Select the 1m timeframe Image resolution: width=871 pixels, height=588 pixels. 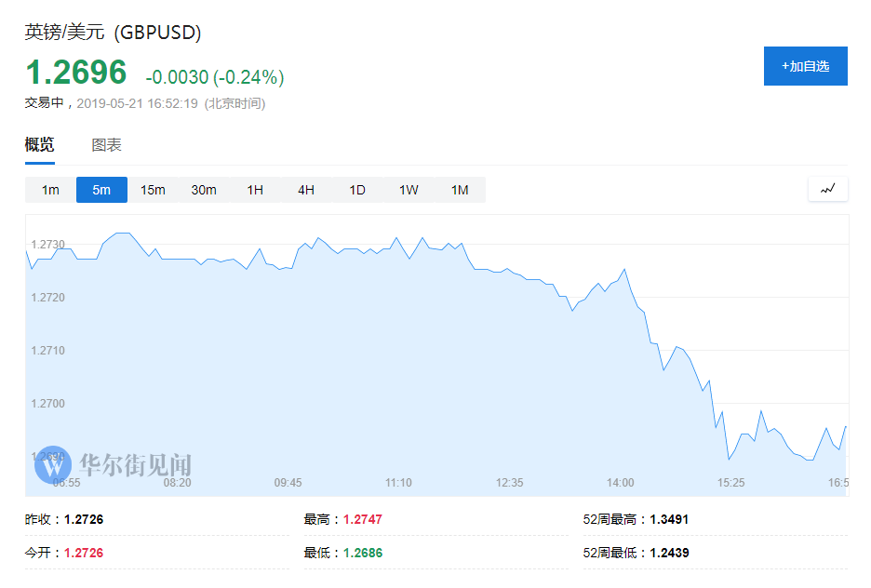(50, 190)
